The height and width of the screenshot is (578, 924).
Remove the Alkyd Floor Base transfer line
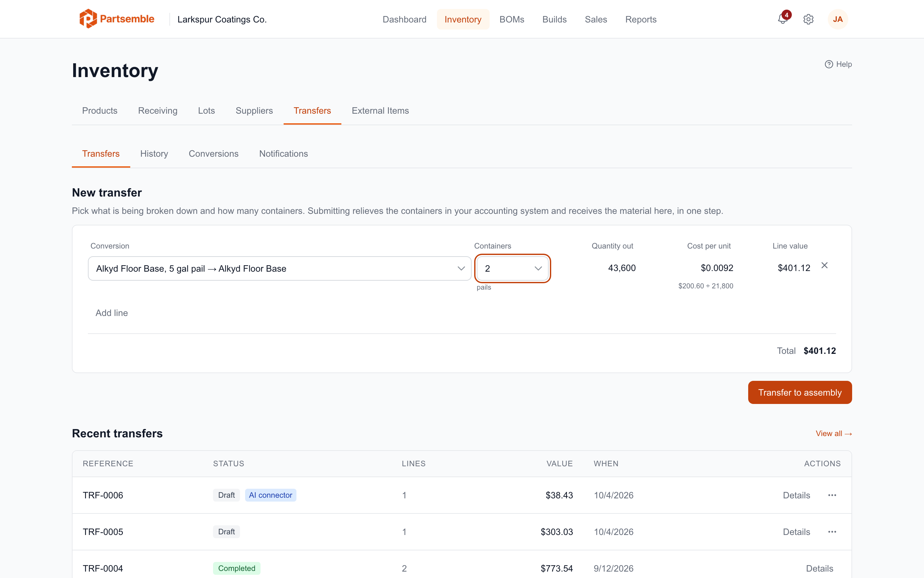click(825, 265)
